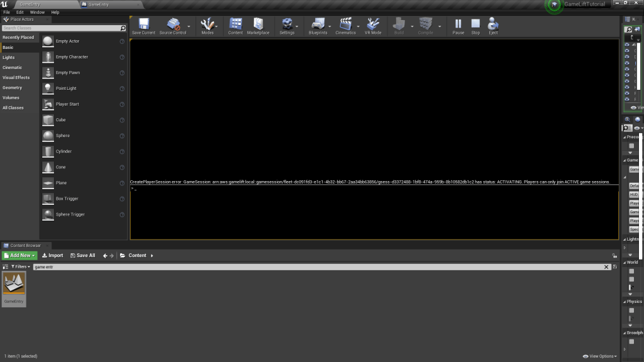Open the Blueprints toolbar menu

point(318,25)
